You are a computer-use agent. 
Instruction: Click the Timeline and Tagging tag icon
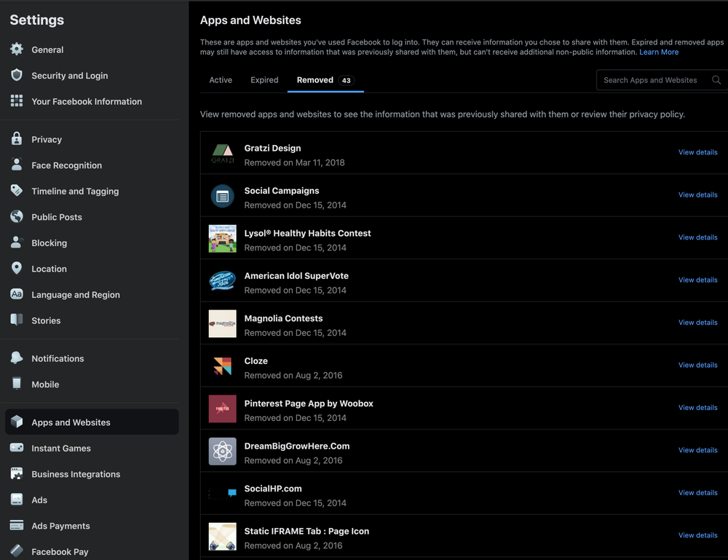tap(17, 191)
